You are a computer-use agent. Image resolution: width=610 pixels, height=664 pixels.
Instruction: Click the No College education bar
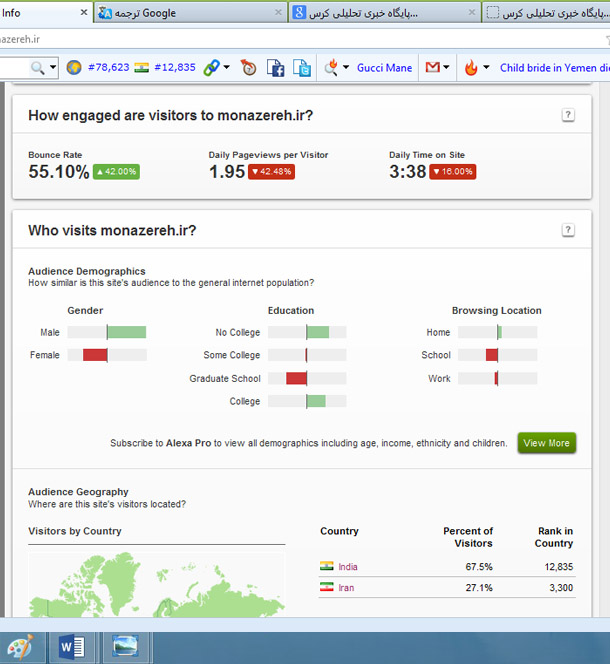point(307,332)
